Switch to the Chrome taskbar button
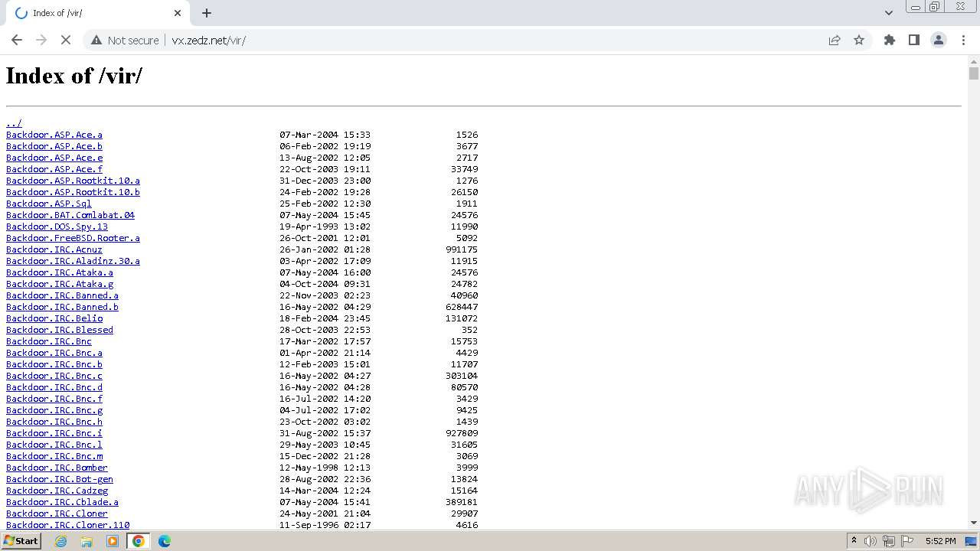Viewport: 980px width, 551px height. click(139, 541)
